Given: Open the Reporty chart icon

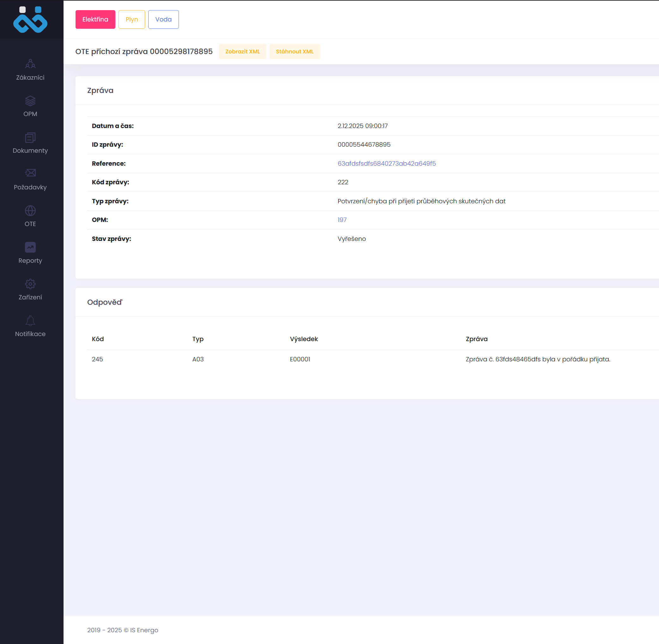Looking at the screenshot, I should click(30, 247).
